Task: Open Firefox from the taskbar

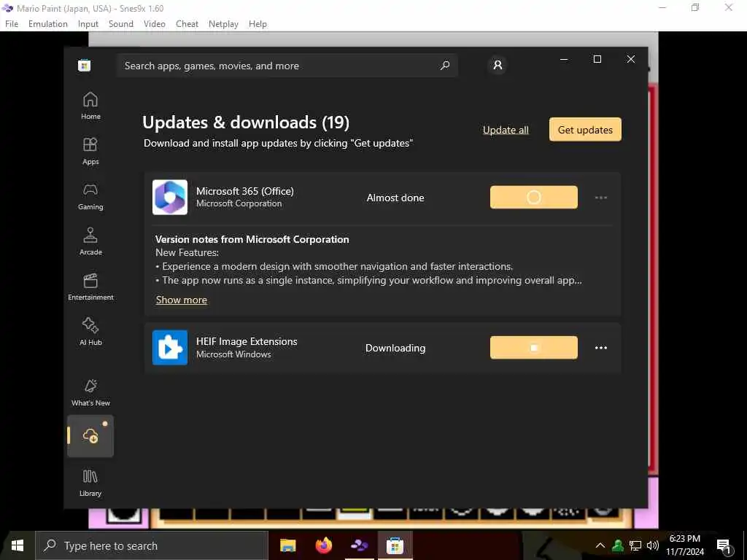Action: point(323,545)
